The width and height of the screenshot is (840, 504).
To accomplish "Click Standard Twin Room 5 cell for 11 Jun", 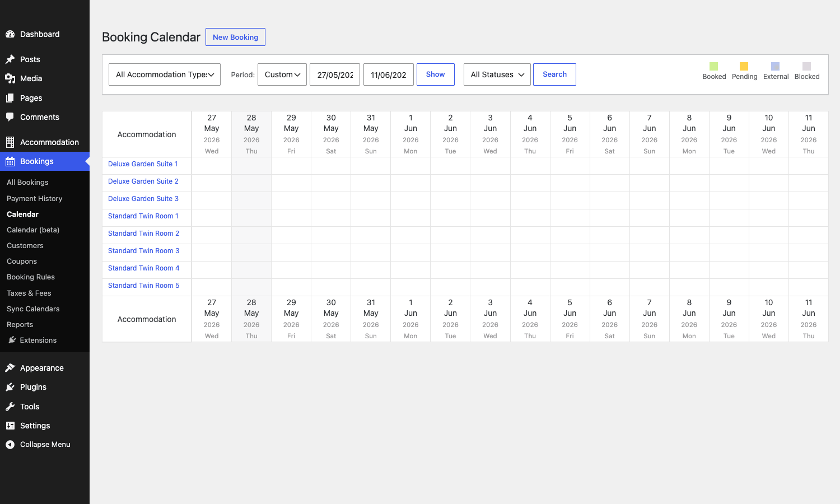I will [x=809, y=287].
